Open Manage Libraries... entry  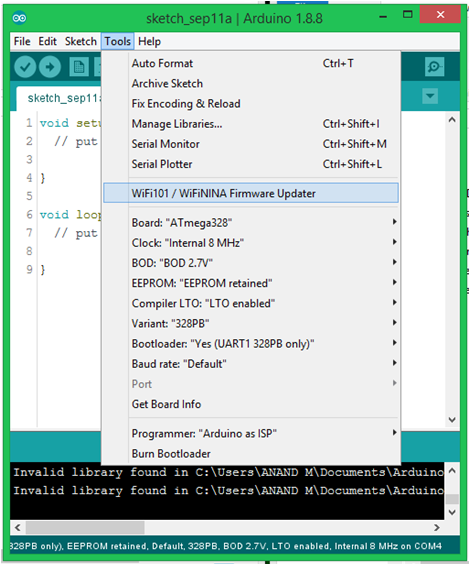pyautogui.click(x=251, y=124)
